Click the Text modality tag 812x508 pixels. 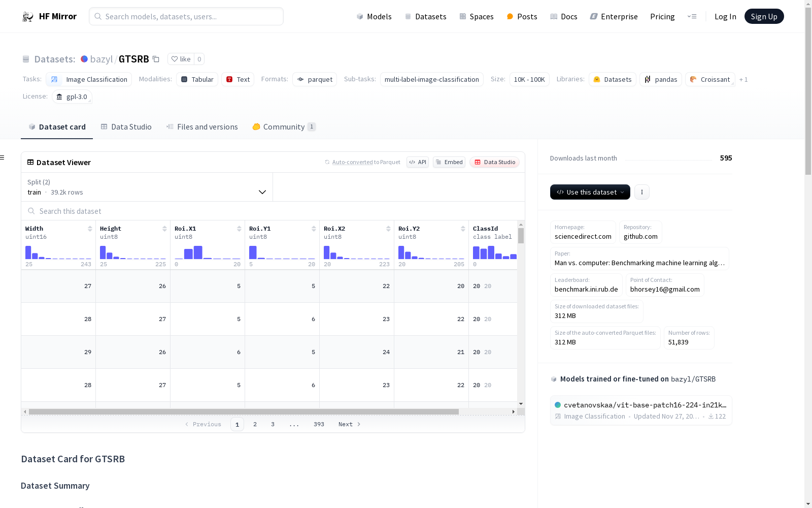238,79
